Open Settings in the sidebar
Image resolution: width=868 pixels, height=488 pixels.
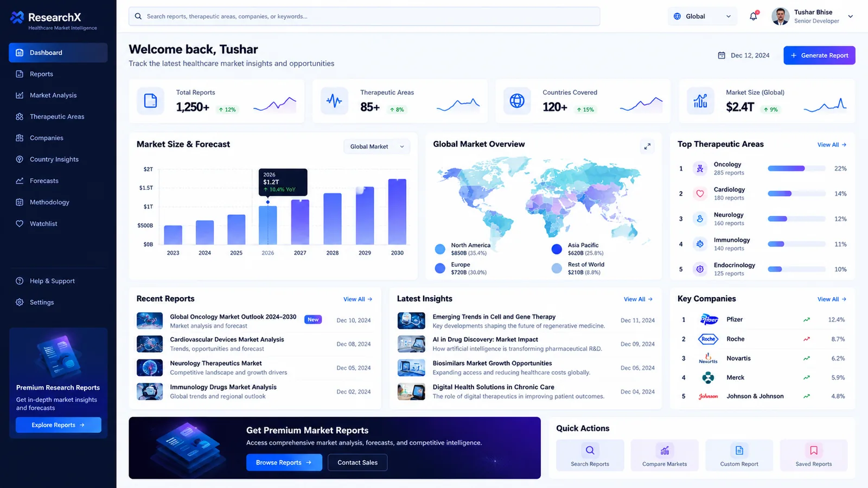[58, 303]
